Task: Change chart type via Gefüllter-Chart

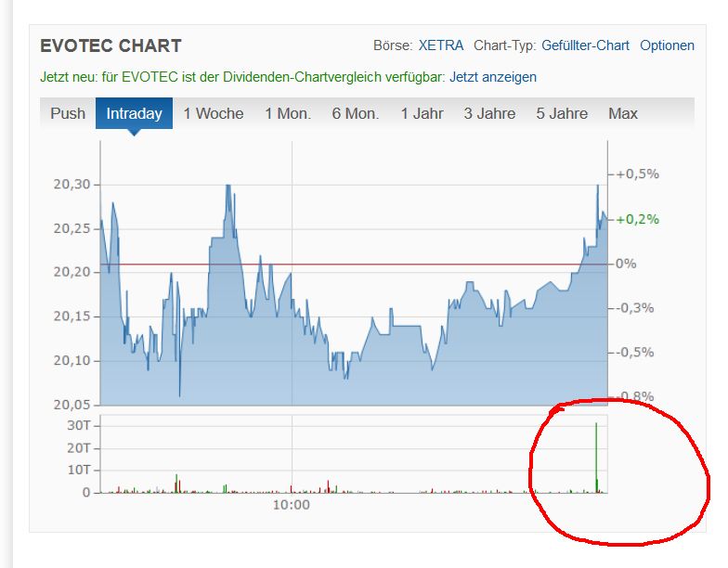Action: pyautogui.click(x=586, y=45)
